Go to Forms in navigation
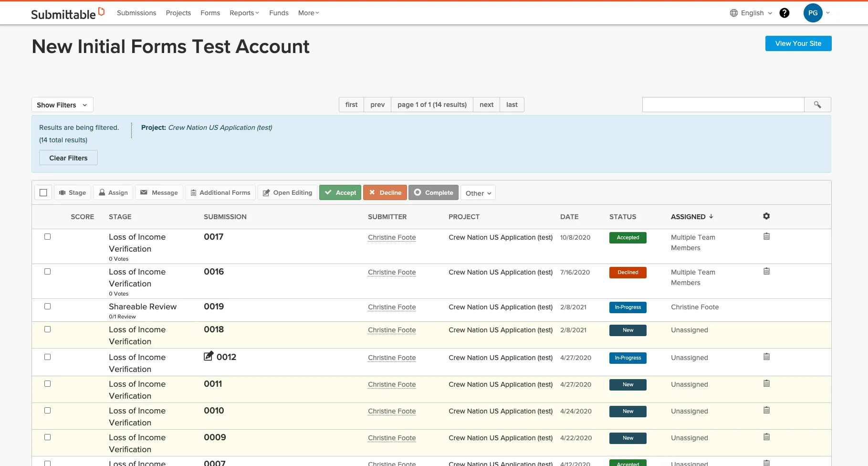Image resolution: width=868 pixels, height=466 pixels. coord(210,13)
